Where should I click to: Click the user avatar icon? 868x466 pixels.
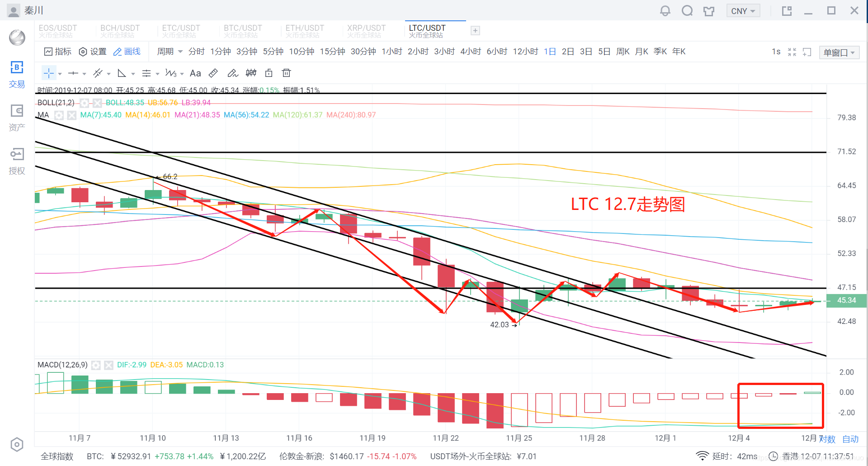tap(14, 11)
